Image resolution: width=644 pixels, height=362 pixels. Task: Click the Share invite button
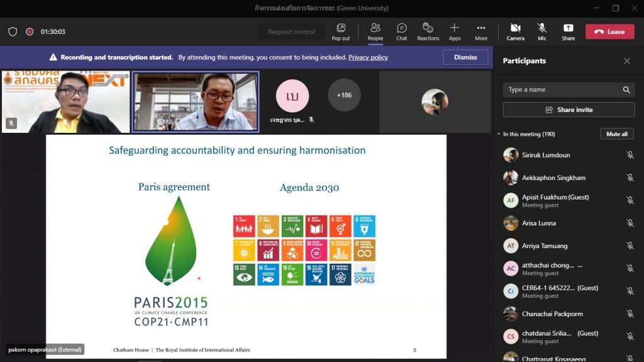click(x=569, y=110)
